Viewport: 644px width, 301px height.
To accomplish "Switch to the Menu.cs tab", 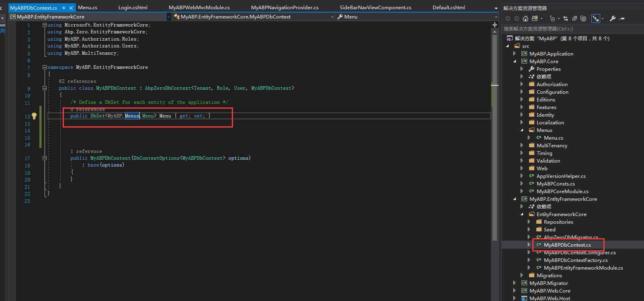I will point(88,7).
